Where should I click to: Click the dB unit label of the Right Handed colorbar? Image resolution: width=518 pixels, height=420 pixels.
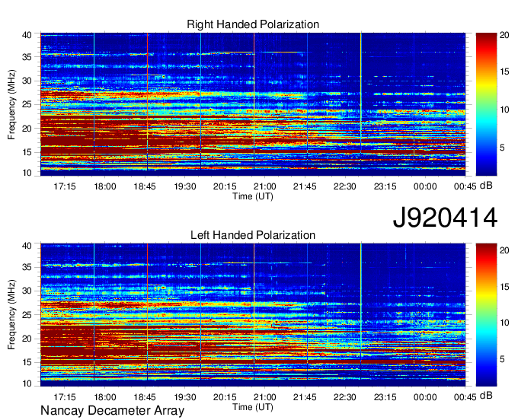coord(486,186)
